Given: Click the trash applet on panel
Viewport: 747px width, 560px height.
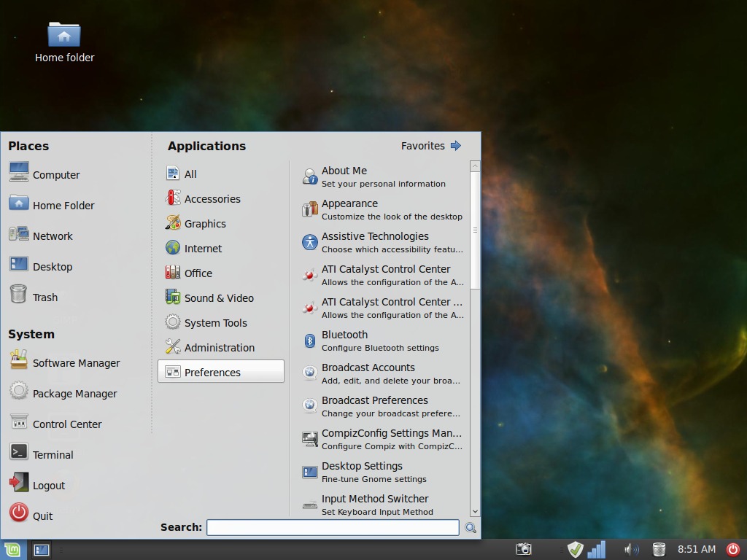Looking at the screenshot, I should [x=659, y=550].
